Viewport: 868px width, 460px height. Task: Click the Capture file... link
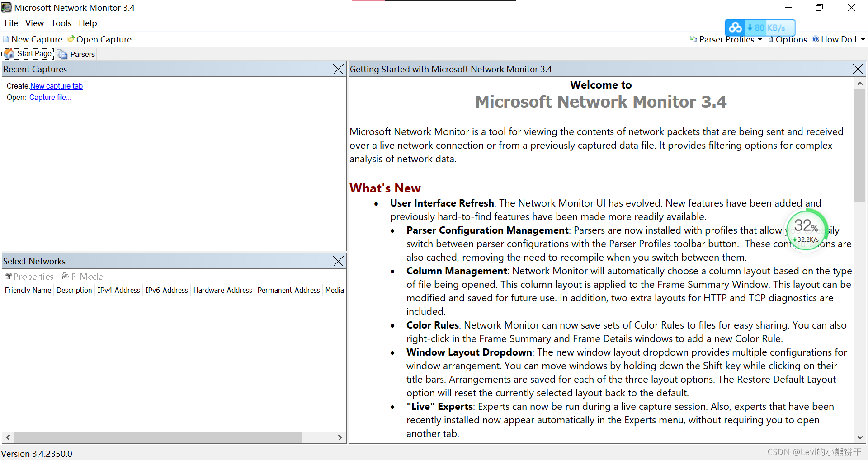[50, 97]
